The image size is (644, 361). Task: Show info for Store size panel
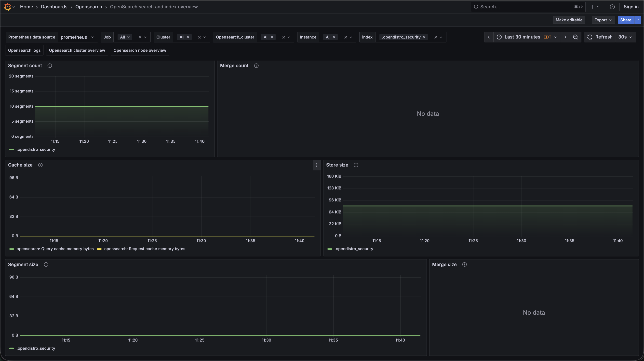click(356, 165)
